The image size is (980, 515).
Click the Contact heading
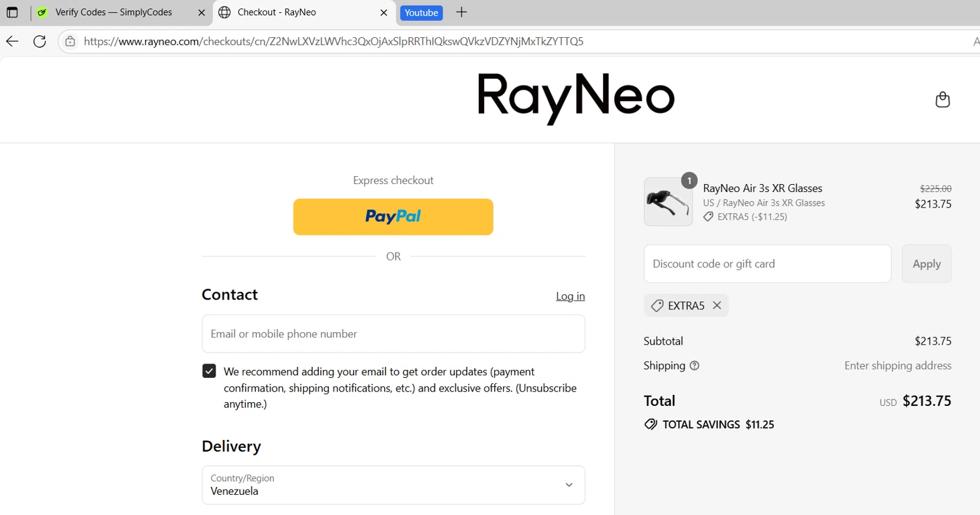[230, 294]
